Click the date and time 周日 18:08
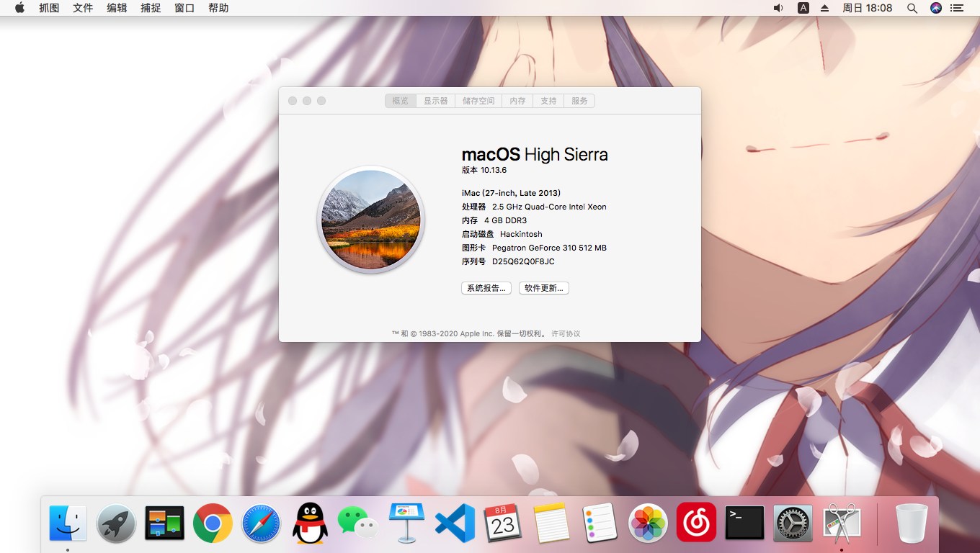Image resolution: width=980 pixels, height=553 pixels. pos(868,8)
